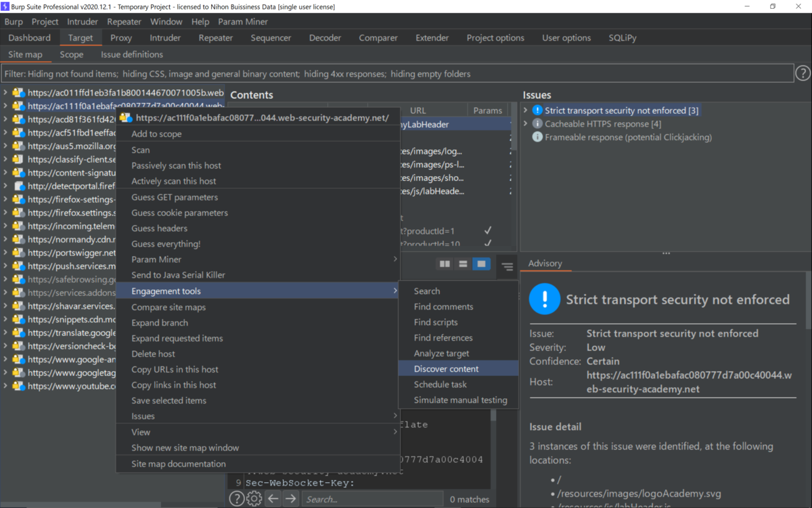Image resolution: width=812 pixels, height=508 pixels.
Task: Choose Analyze target option
Action: pyautogui.click(x=458, y=353)
